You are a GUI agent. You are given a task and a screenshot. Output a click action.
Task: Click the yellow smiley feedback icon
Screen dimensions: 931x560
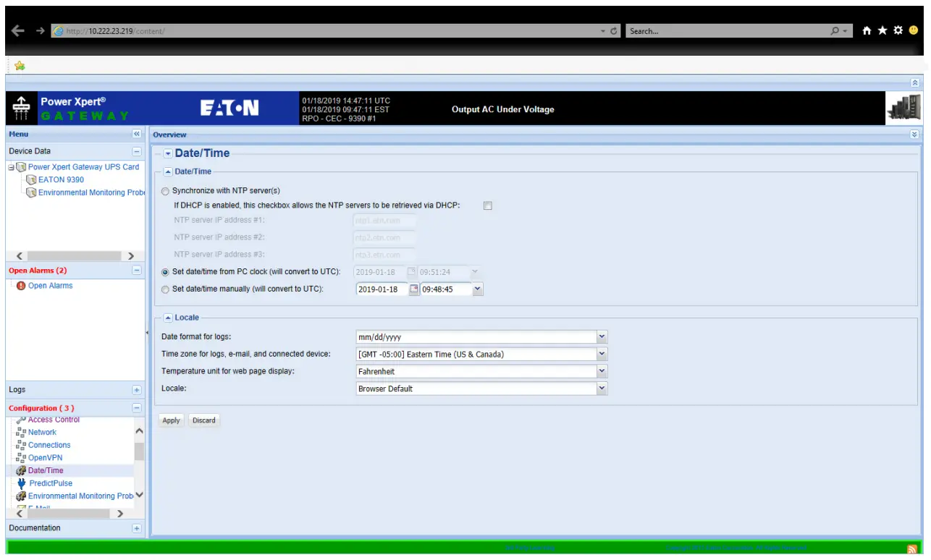coord(914,30)
